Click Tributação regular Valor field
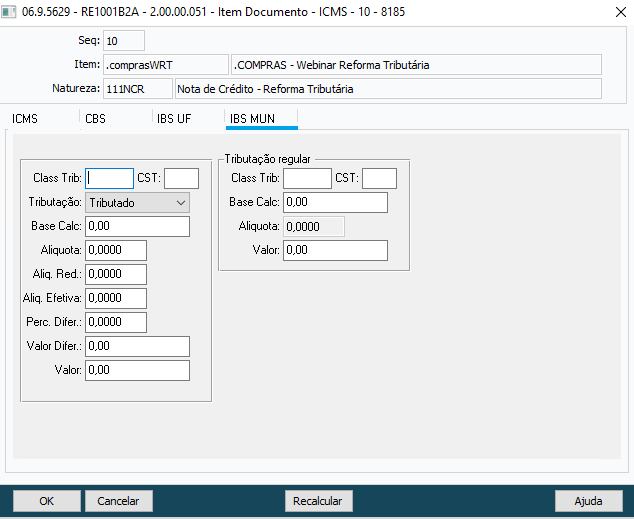This screenshot has width=634, height=519. point(336,250)
